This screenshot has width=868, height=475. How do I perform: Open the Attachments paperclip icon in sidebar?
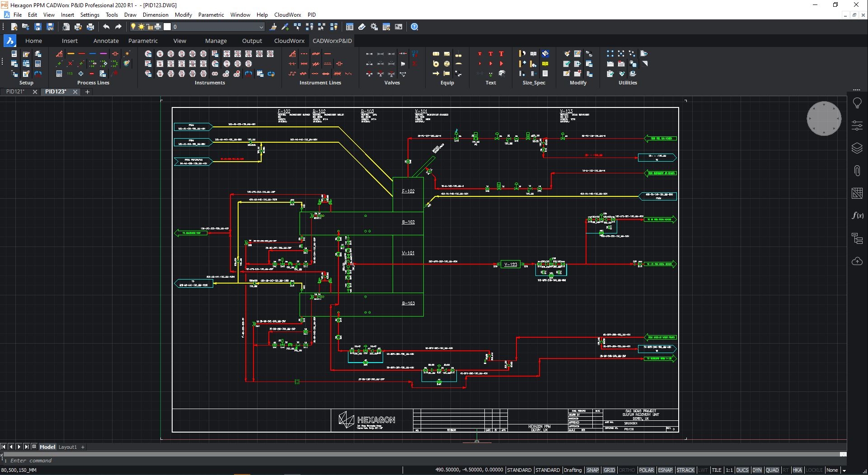coord(857,171)
